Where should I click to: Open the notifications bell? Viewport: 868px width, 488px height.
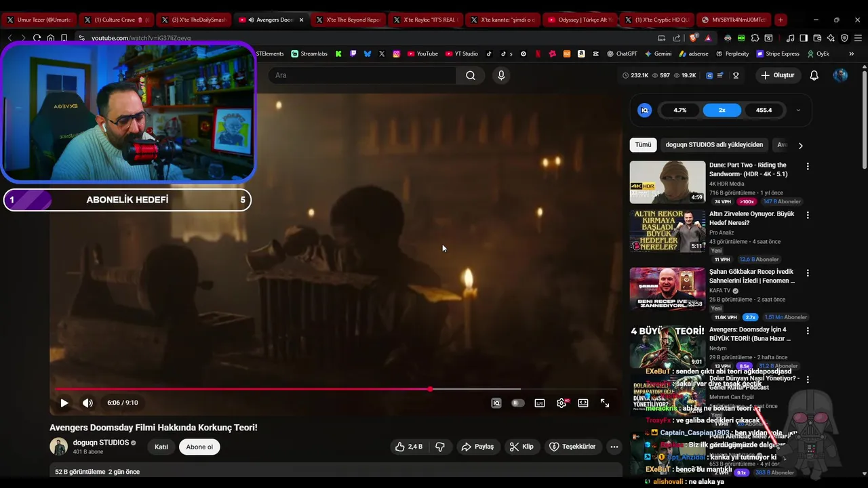814,75
